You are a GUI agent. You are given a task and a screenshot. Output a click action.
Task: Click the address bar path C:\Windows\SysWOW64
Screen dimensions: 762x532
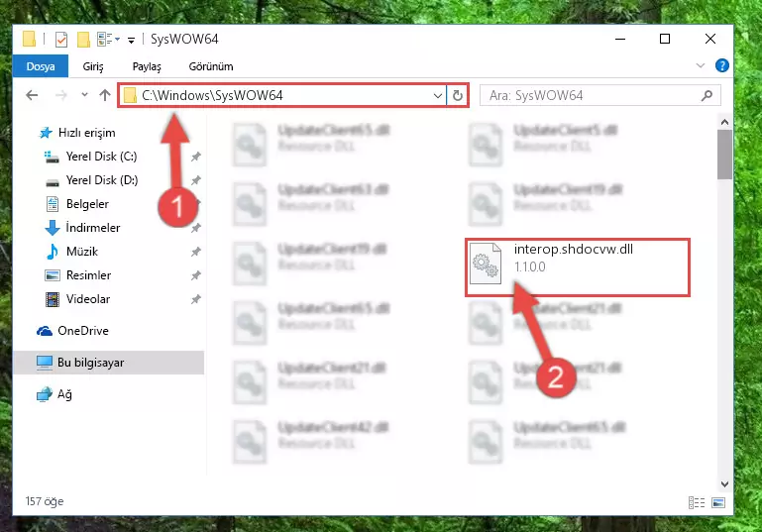point(212,95)
